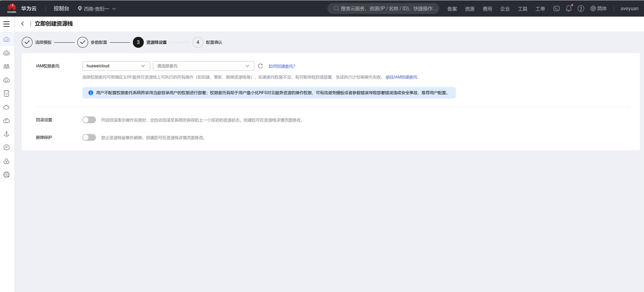The image size is (644, 292).
Task: Open the 工具 menu
Action: [523, 9]
